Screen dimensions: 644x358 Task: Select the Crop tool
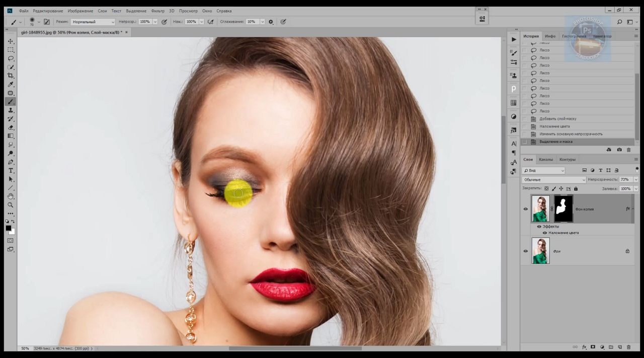[x=11, y=76]
